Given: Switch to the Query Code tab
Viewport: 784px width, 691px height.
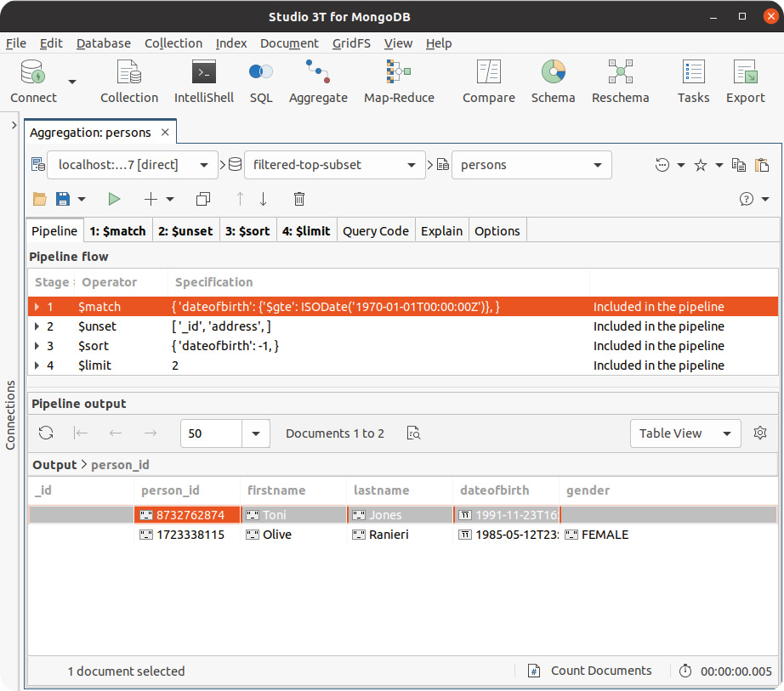Looking at the screenshot, I should [x=376, y=231].
